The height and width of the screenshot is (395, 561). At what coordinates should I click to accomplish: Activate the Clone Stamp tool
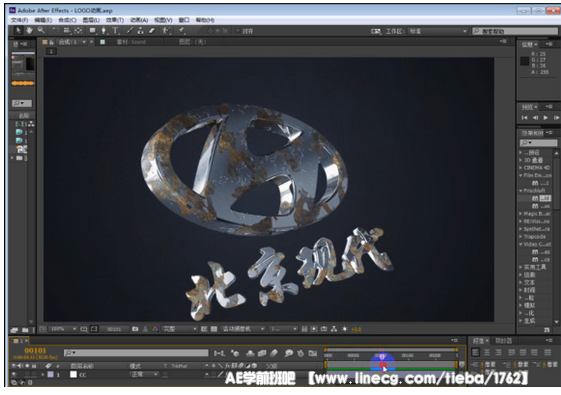point(141,31)
